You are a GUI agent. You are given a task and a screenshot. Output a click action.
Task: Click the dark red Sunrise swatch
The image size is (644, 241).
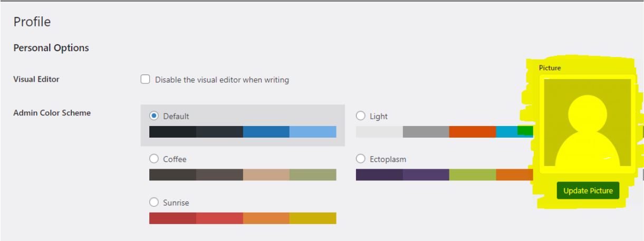tap(172, 218)
